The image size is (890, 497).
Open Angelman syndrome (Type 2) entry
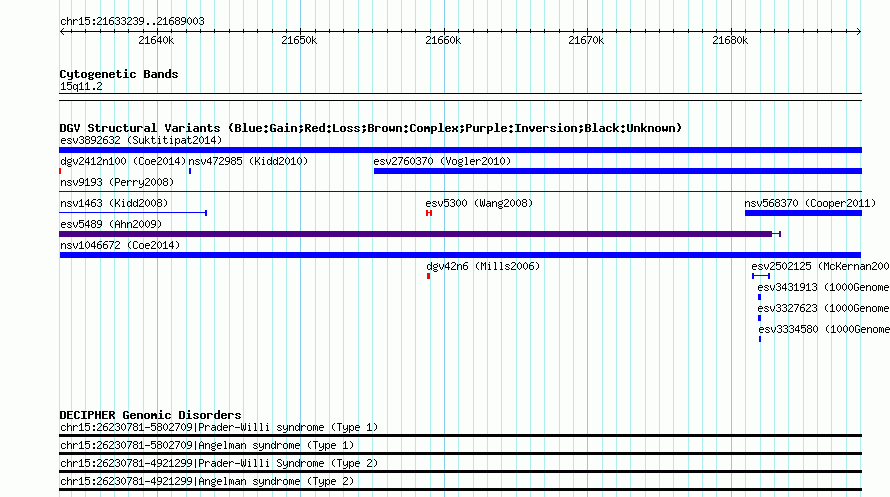(207, 482)
